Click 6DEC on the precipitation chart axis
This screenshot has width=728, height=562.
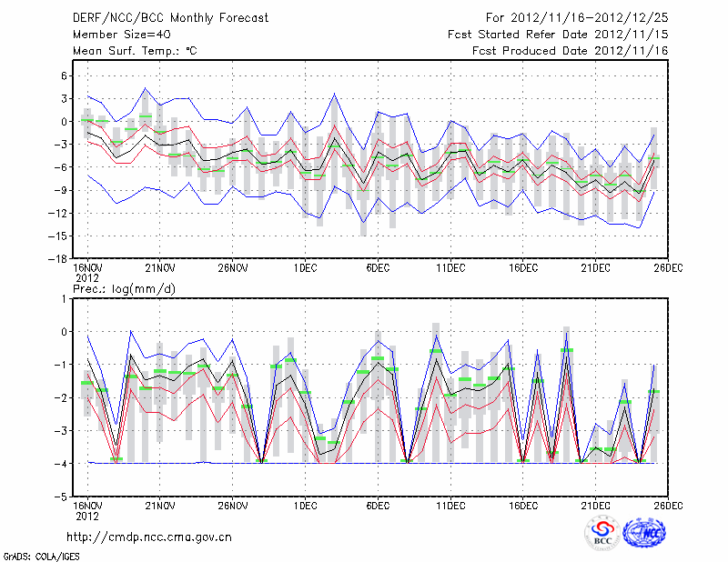pos(378,506)
